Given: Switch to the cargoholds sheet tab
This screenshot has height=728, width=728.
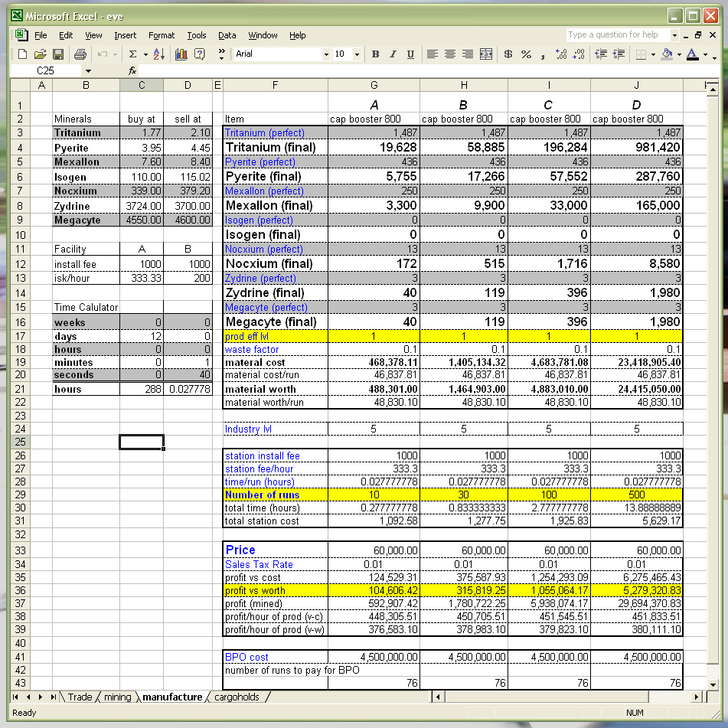Looking at the screenshot, I should [x=237, y=697].
